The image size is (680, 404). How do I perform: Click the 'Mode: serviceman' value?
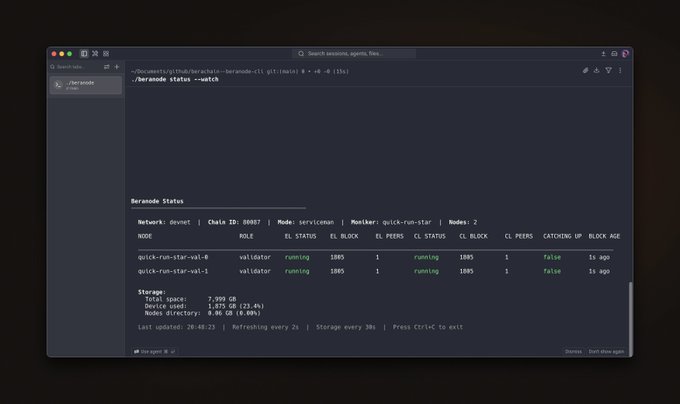tap(306, 222)
